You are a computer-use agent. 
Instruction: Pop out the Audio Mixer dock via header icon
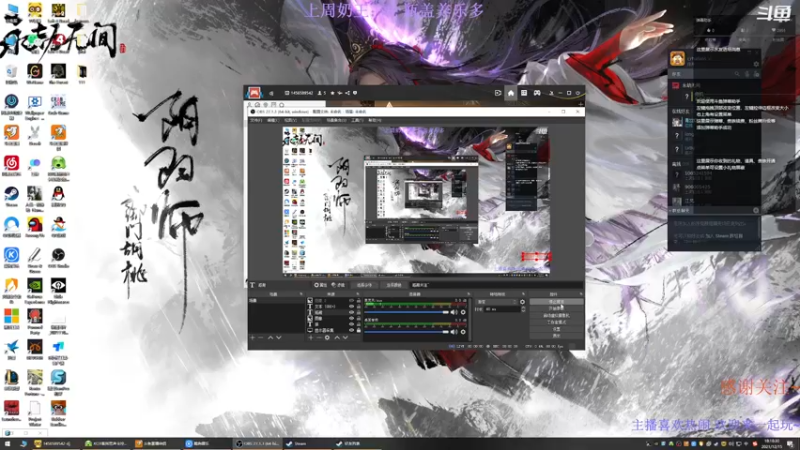pos(468,294)
